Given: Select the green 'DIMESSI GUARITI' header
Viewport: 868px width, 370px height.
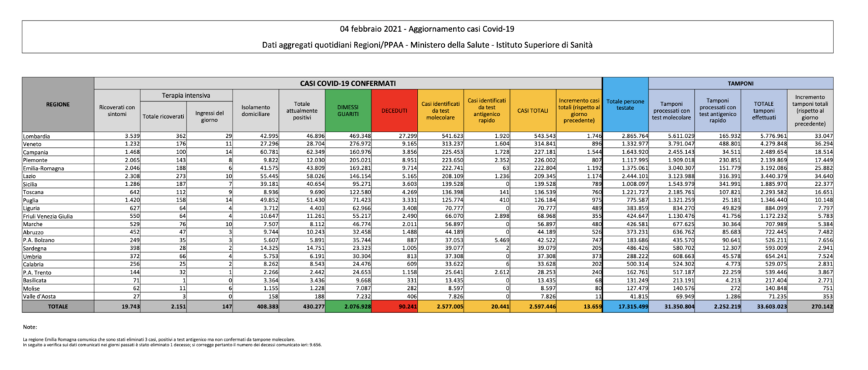Looking at the screenshot, I should coord(348,109).
